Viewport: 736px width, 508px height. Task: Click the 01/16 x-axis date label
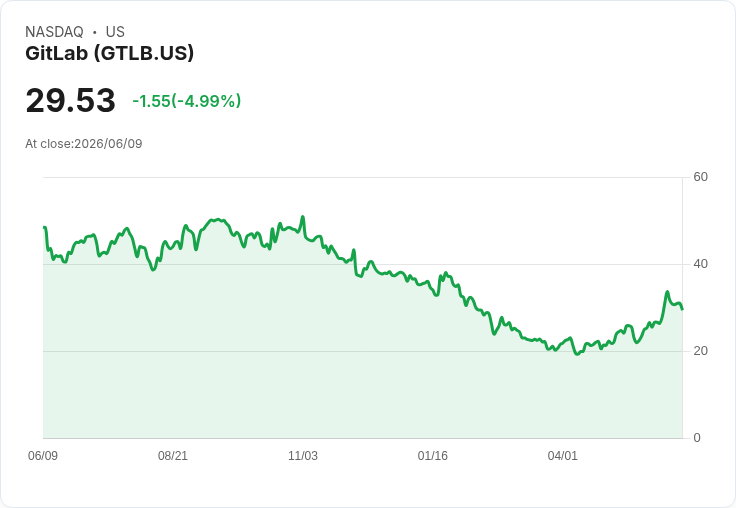[x=432, y=456]
